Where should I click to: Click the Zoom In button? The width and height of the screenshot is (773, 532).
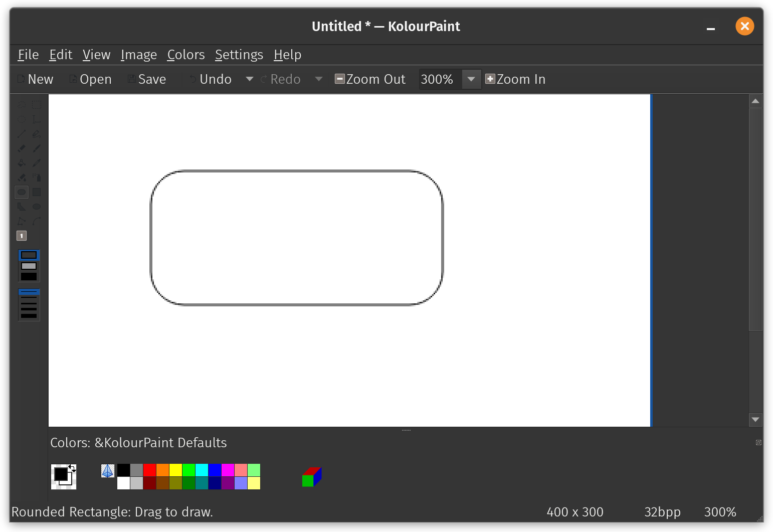[516, 79]
